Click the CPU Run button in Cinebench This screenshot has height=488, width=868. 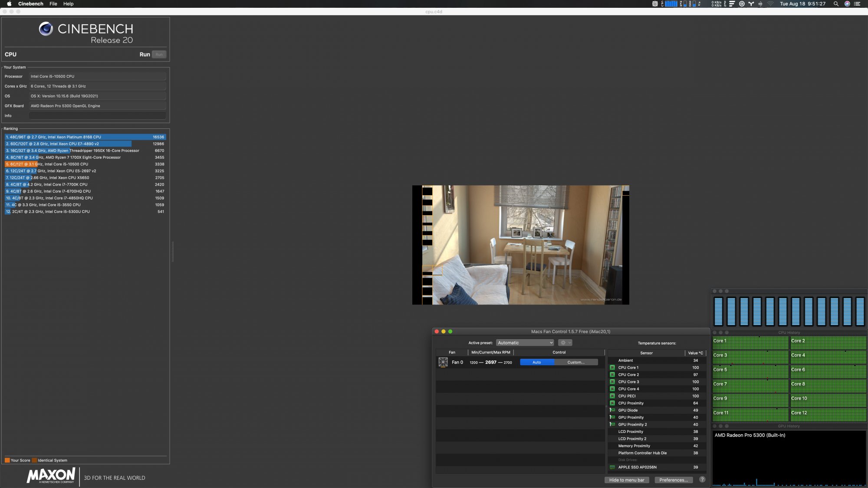(x=159, y=55)
